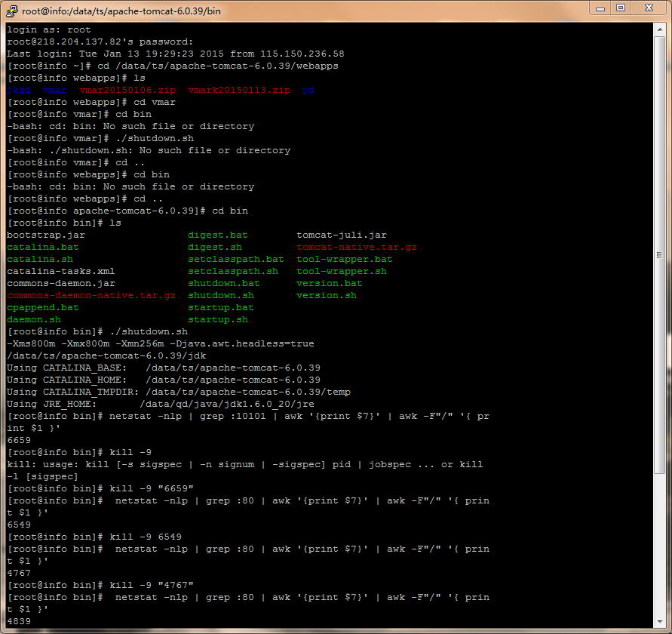Click 'digest.bat' file name
The width and height of the screenshot is (672, 634).
pyautogui.click(x=218, y=235)
